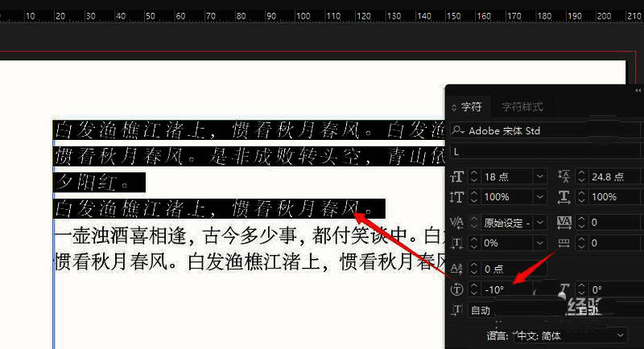This screenshot has width=644, height=349.
Task: Click the font size icon
Action: (456, 177)
